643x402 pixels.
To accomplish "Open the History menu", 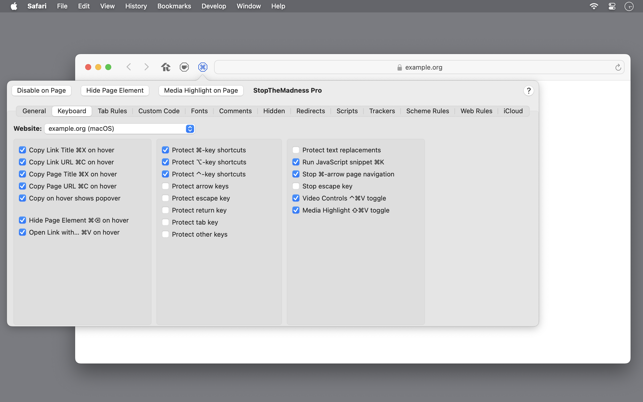I will 136,6.
